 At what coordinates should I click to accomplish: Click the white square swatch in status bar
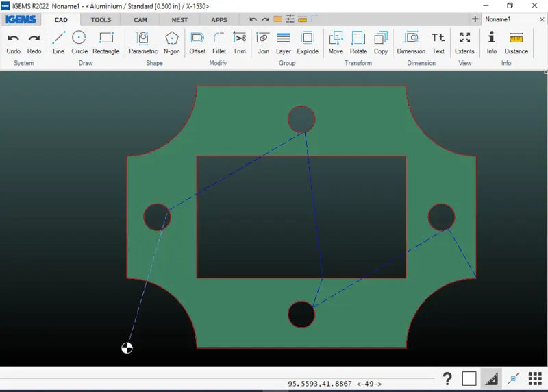pos(469,378)
